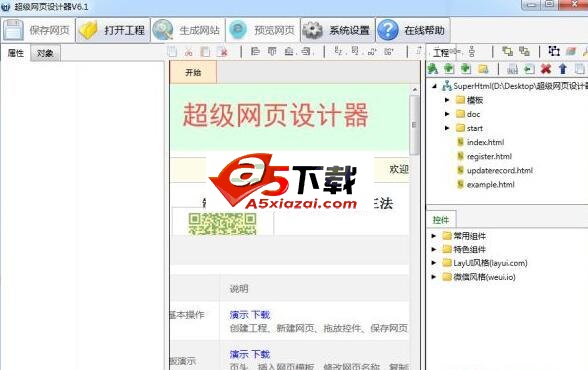
Task: Select the doc folder label
Action: (x=473, y=114)
